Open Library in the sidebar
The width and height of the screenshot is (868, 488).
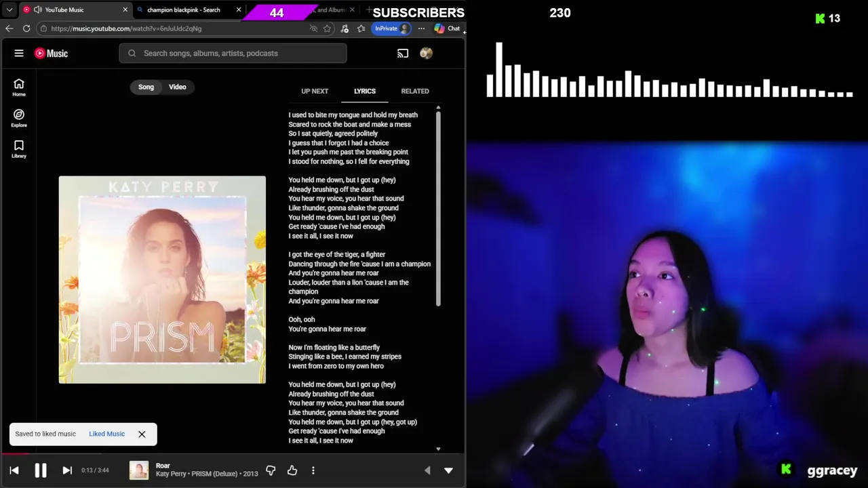coord(19,149)
